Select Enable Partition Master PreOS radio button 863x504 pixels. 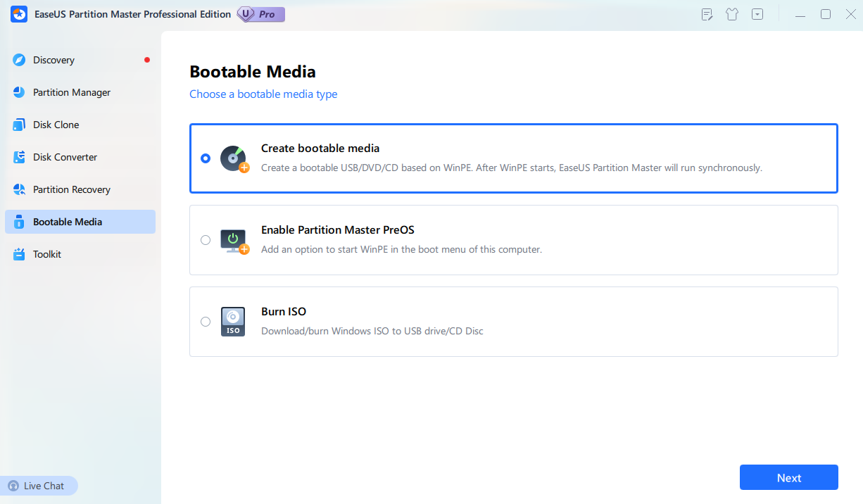tap(206, 240)
